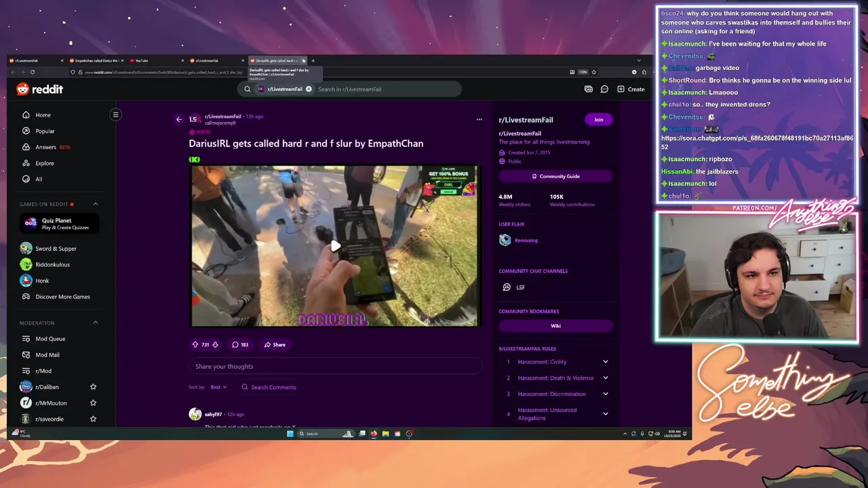Click Search Comments
Screen dimensions: 868x488
coord(269,387)
